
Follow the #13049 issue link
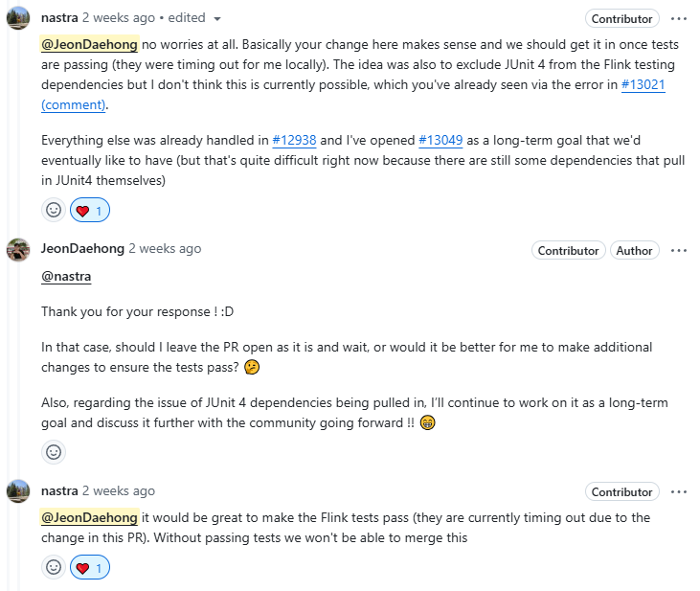440,140
